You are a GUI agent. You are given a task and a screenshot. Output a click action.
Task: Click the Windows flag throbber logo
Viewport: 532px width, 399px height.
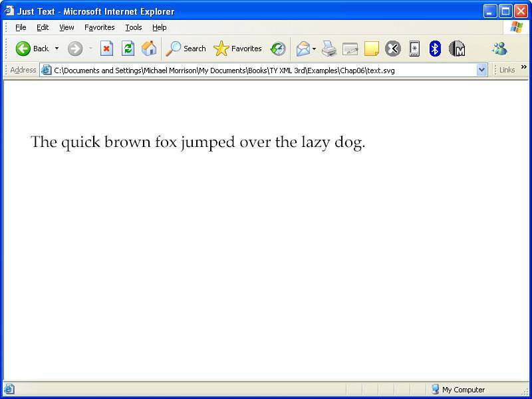point(516,27)
